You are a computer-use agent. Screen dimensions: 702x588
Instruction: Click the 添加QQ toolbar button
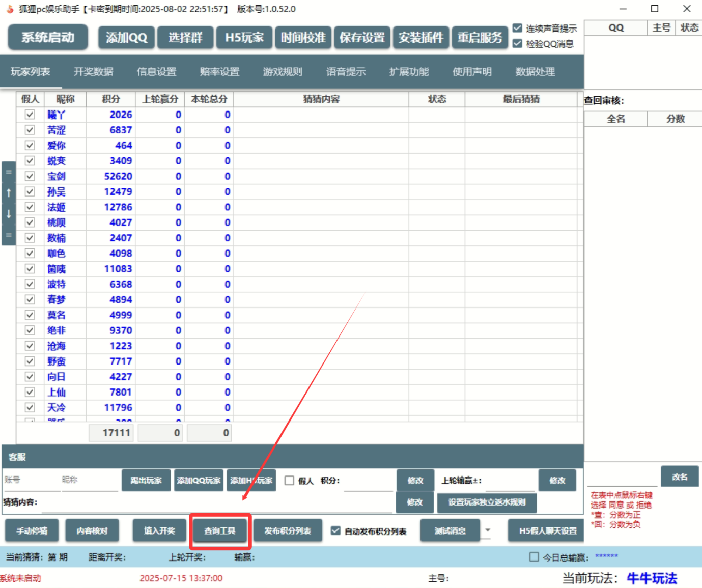(x=126, y=38)
